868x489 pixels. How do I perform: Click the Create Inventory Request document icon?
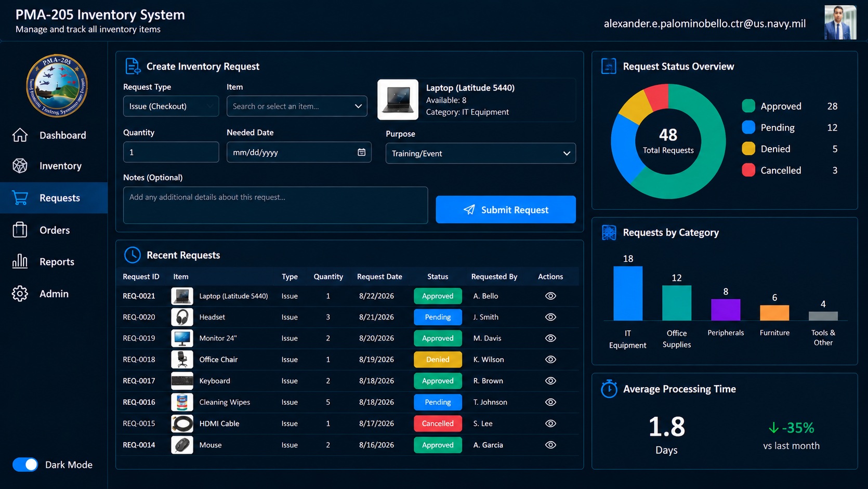[x=133, y=67]
